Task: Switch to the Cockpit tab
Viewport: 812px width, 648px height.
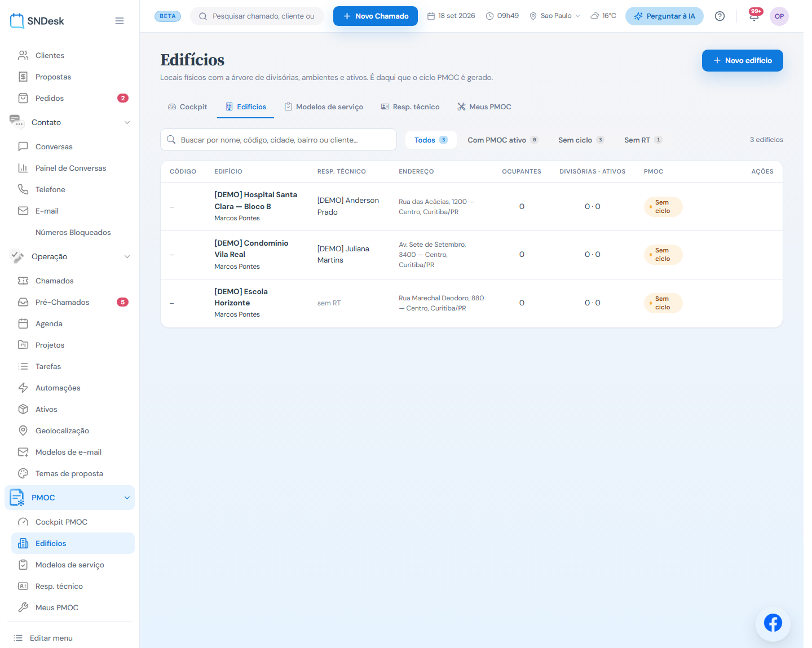Action: click(188, 106)
